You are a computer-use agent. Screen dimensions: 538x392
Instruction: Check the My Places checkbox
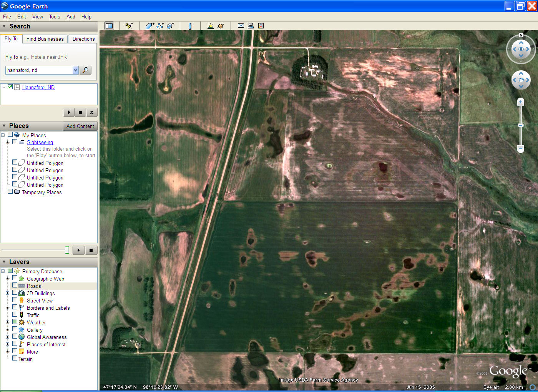point(10,135)
